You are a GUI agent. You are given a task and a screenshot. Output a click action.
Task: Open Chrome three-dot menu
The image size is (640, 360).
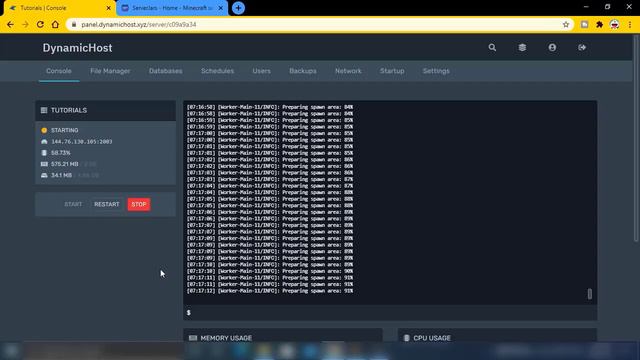click(x=630, y=24)
